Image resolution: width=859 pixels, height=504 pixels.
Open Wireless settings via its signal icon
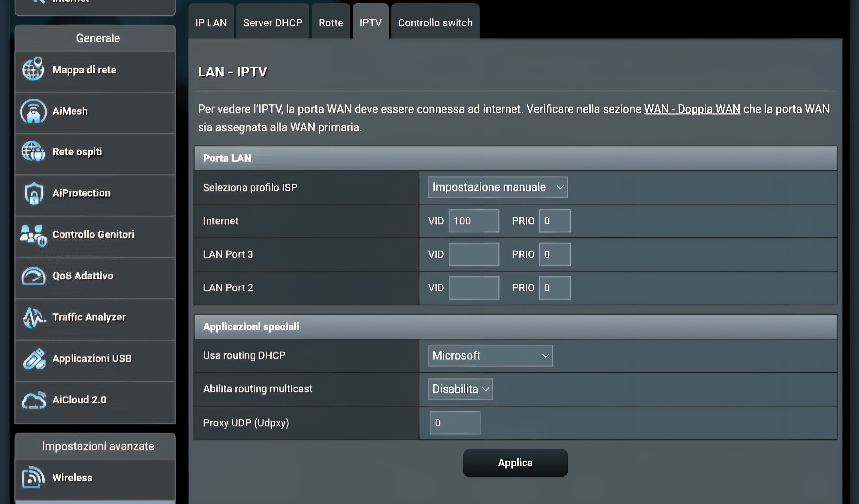[33, 477]
